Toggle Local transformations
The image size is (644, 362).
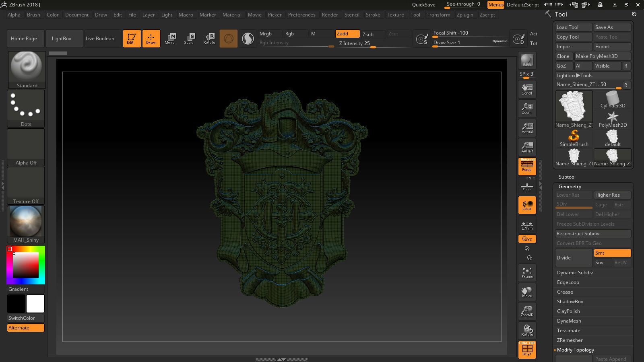point(527,205)
